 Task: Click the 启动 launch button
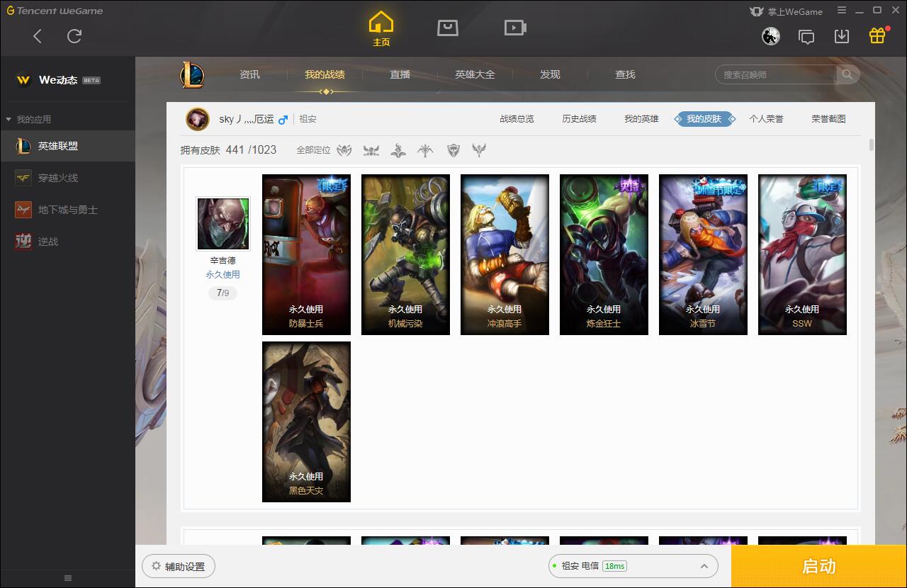click(818, 566)
